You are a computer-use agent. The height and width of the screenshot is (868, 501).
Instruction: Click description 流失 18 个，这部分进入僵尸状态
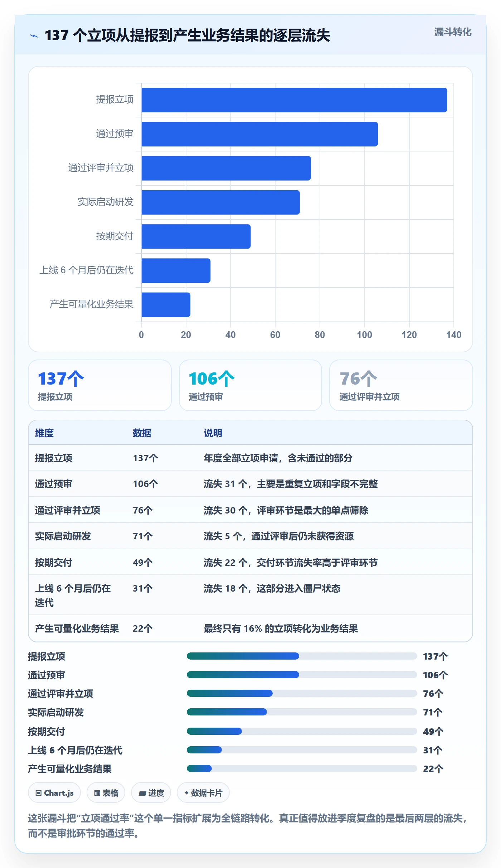pos(272,588)
